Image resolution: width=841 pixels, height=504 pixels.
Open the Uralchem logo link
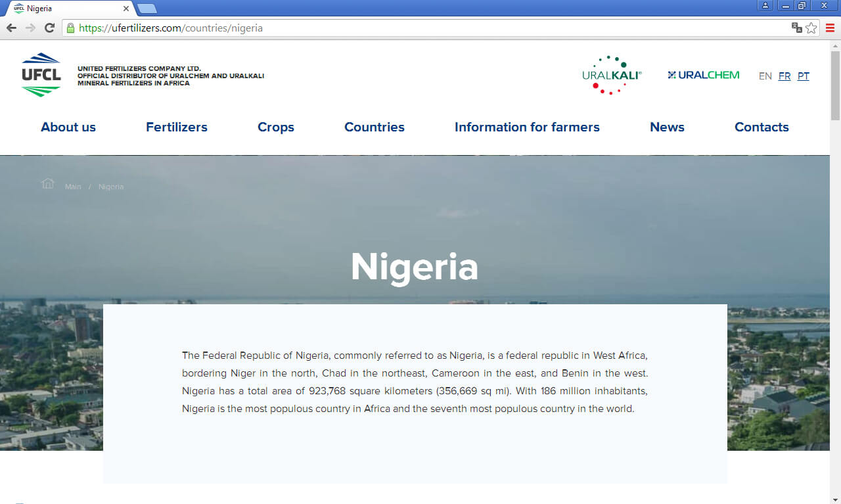coord(703,75)
